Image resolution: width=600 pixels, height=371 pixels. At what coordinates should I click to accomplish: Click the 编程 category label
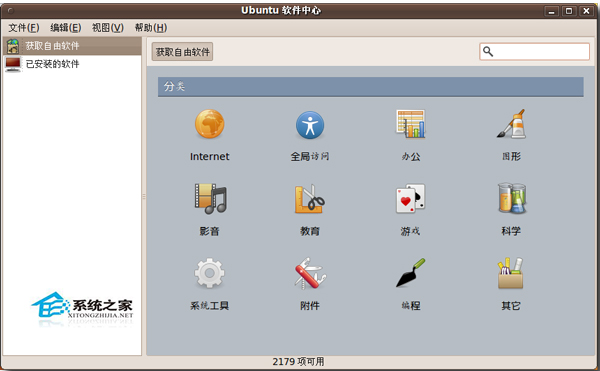(411, 306)
